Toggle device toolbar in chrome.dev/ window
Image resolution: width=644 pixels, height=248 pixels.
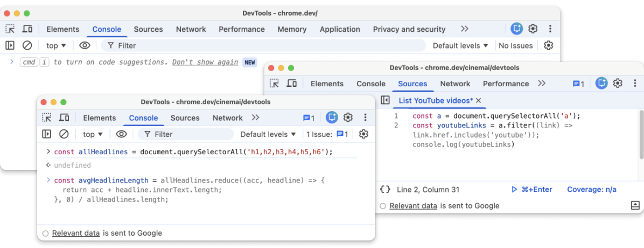pos(27,29)
